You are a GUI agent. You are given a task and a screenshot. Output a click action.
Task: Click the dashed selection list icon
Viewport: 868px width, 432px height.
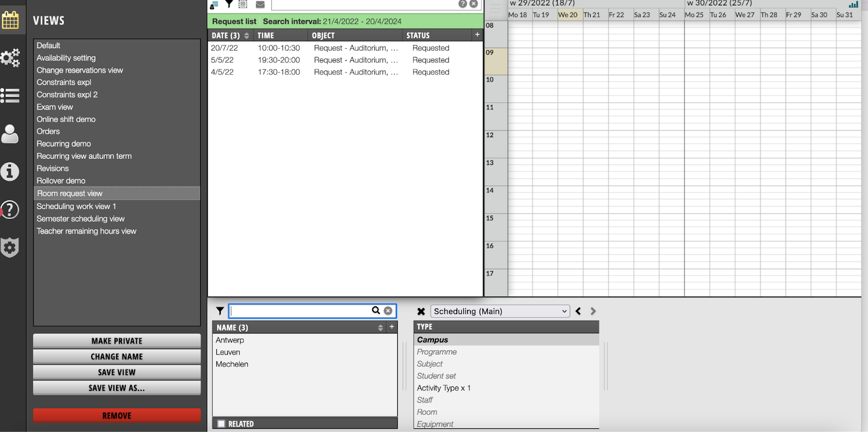[243, 4]
